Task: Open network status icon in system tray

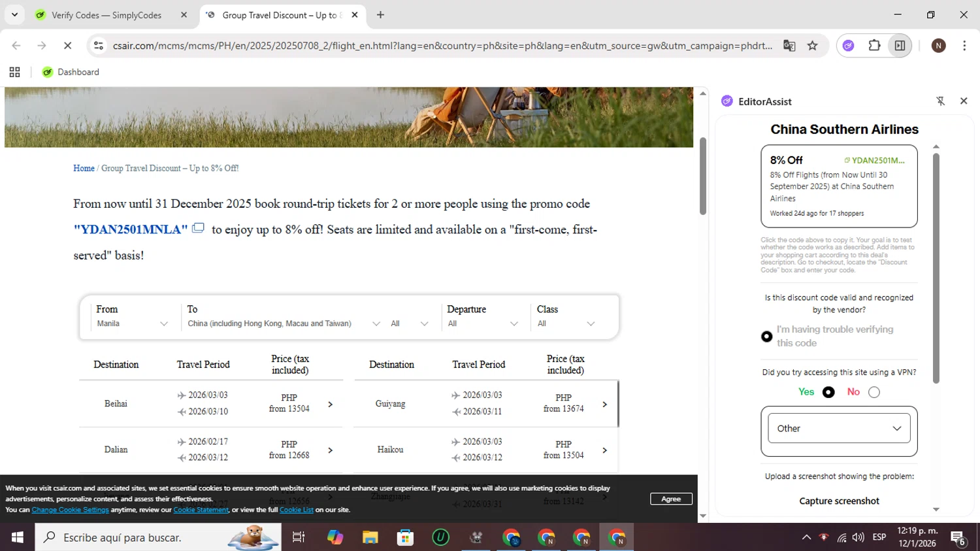Action: coord(841,537)
